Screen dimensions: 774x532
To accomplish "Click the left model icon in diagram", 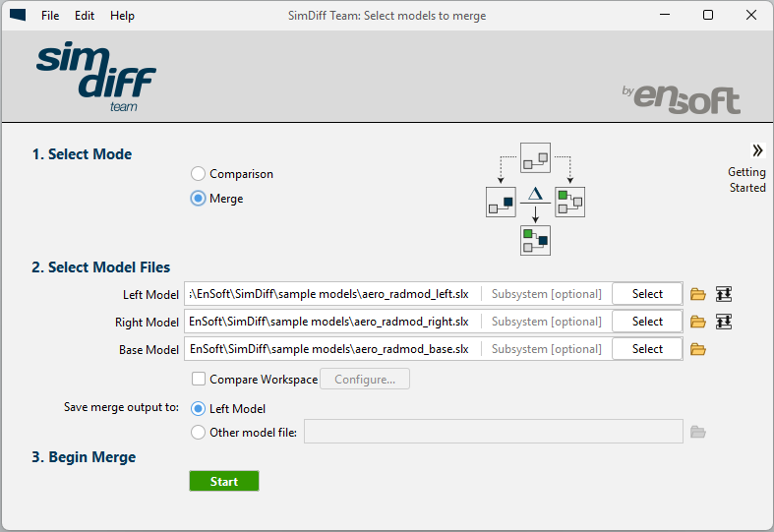I will [501, 202].
